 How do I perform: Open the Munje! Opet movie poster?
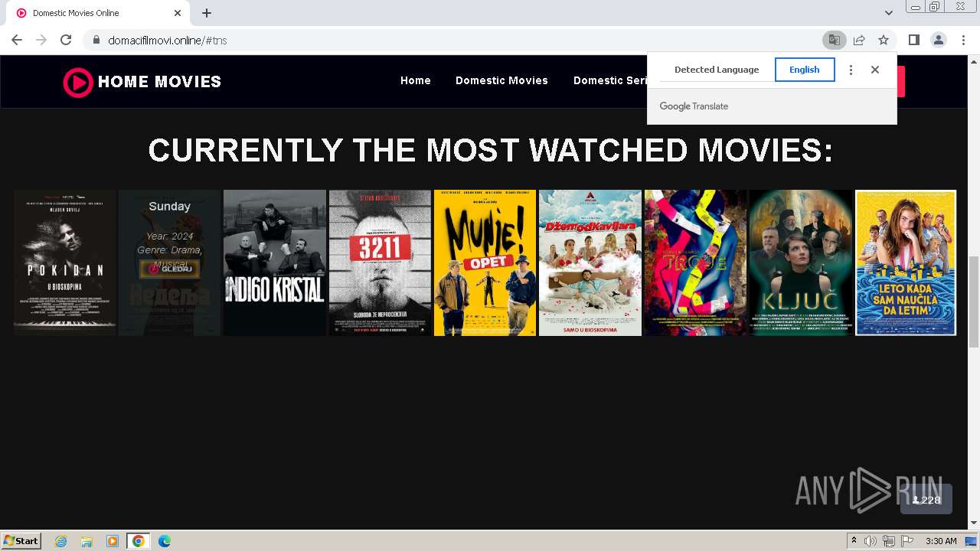(x=485, y=262)
